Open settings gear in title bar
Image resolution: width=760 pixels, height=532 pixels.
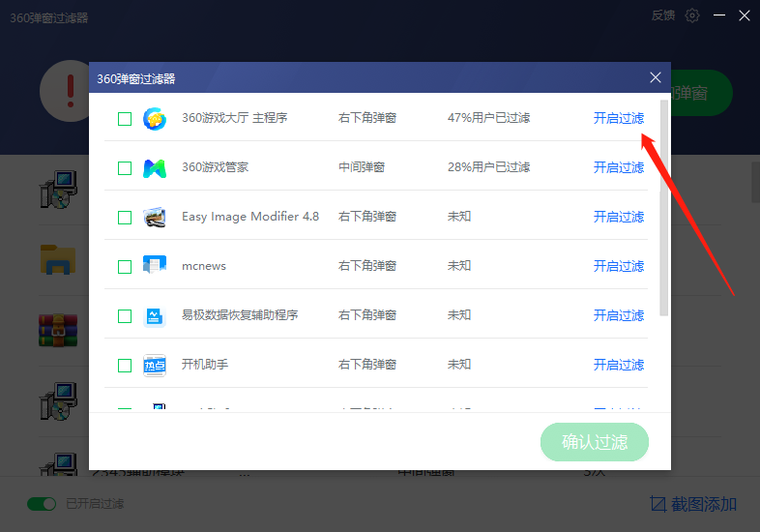tap(691, 15)
